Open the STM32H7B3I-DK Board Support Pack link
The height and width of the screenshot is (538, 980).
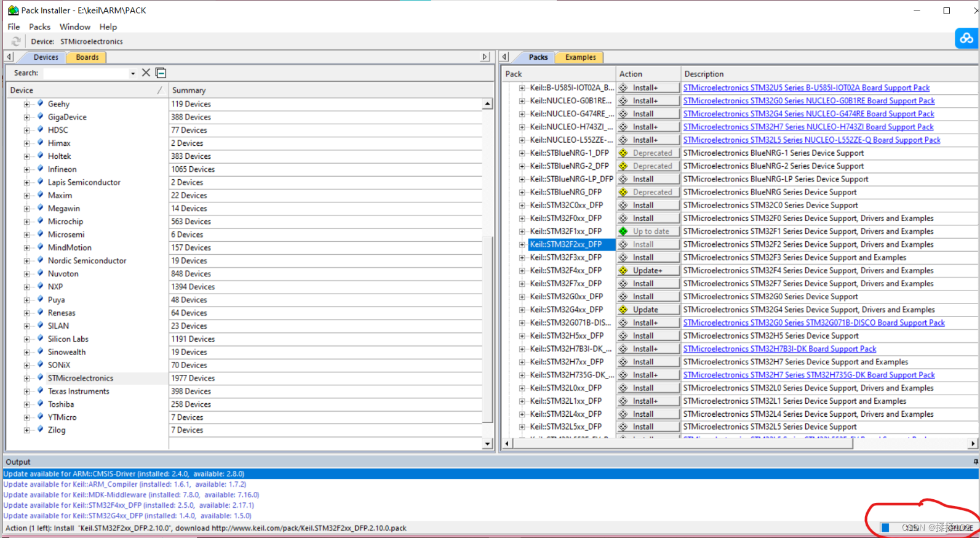coord(780,349)
